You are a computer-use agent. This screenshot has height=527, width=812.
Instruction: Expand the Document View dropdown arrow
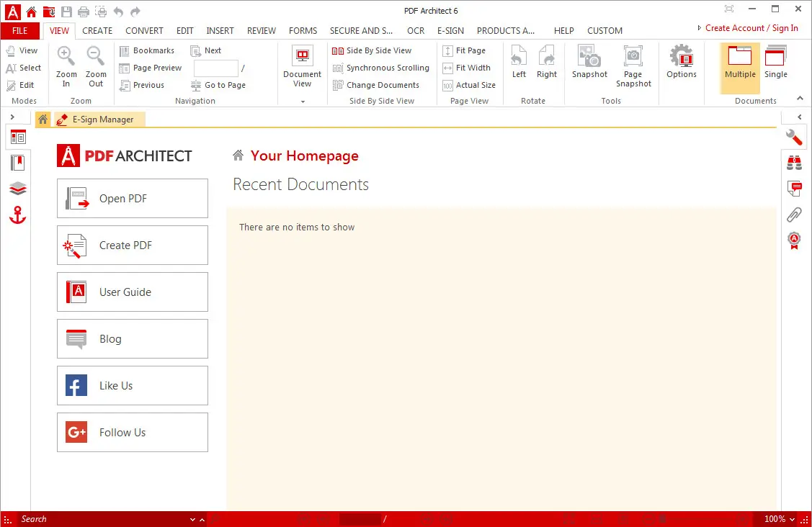click(303, 102)
